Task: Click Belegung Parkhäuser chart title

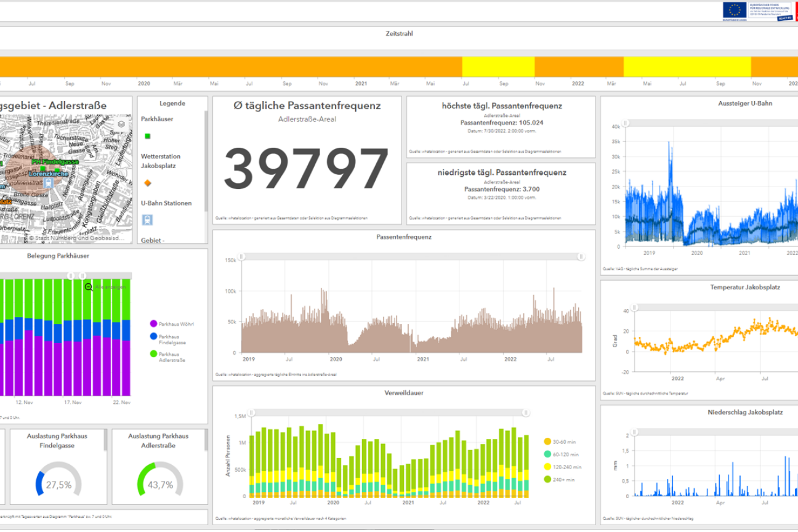Action: click(x=58, y=256)
